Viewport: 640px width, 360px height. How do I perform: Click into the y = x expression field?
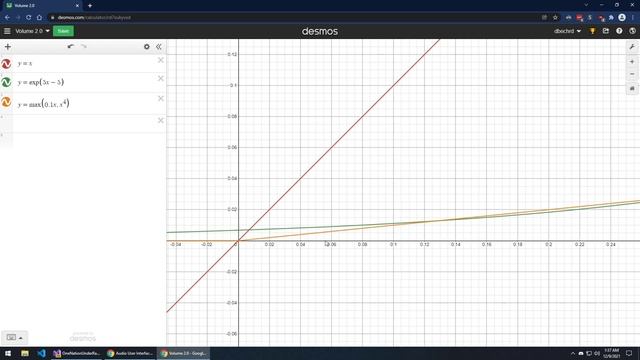[86, 64]
